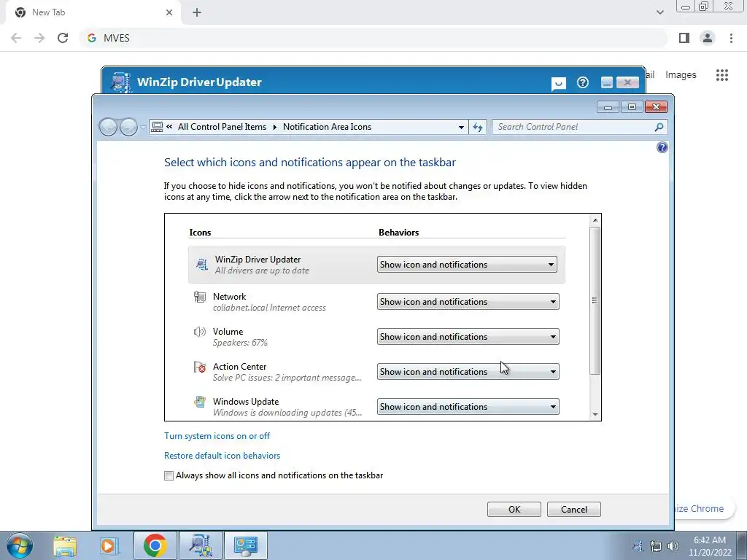Open Windows Explorer from taskbar
Image resolution: width=747 pixels, height=560 pixels.
coord(65,545)
